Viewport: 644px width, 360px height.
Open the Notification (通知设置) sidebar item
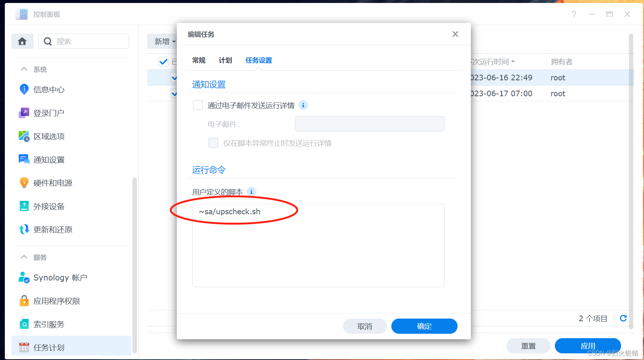pyautogui.click(x=71, y=159)
